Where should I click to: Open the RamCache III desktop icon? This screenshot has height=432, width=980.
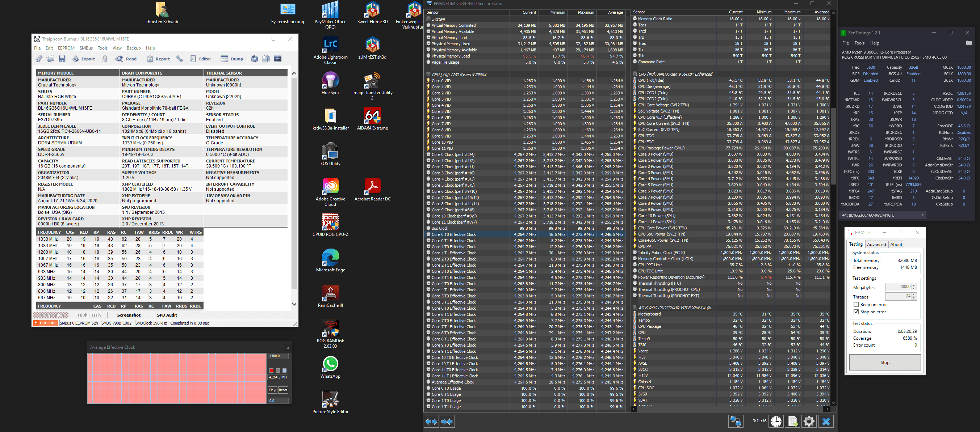point(330,296)
